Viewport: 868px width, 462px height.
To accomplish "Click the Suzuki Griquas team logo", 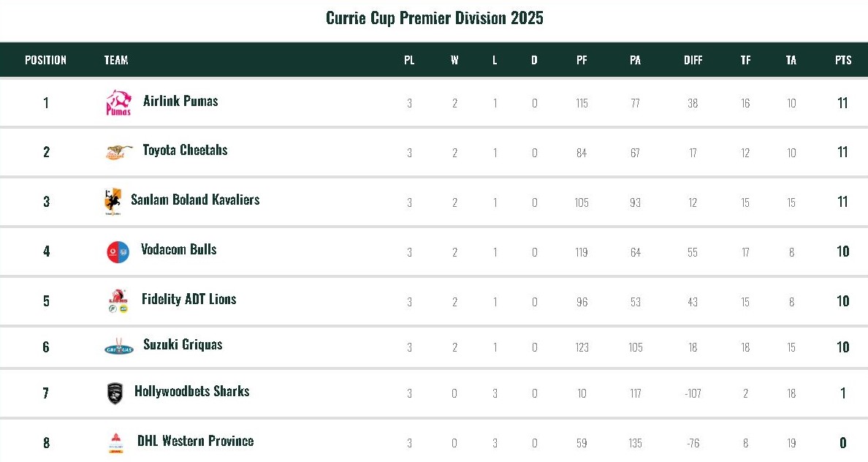I will coord(118,348).
